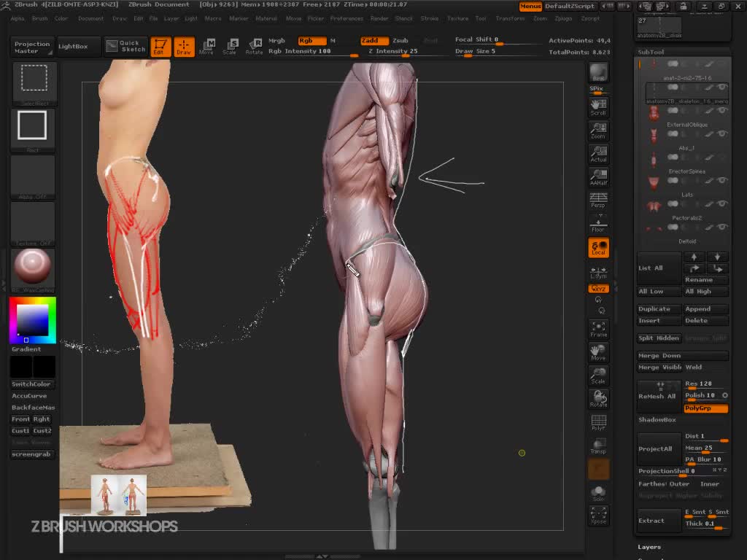Open the Preferences menu
This screenshot has height=560, width=747.
pos(347,18)
